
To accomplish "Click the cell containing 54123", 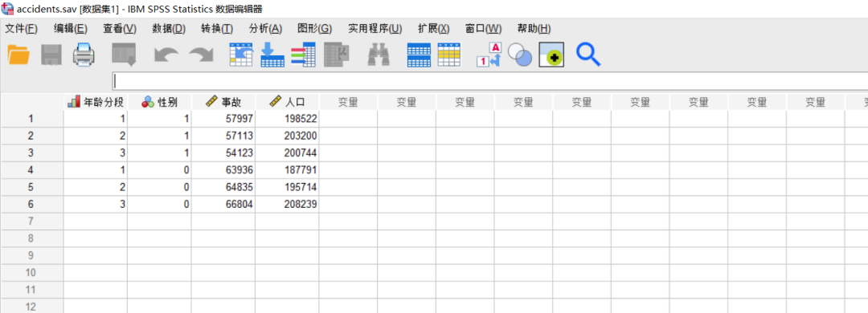I will pos(223,152).
